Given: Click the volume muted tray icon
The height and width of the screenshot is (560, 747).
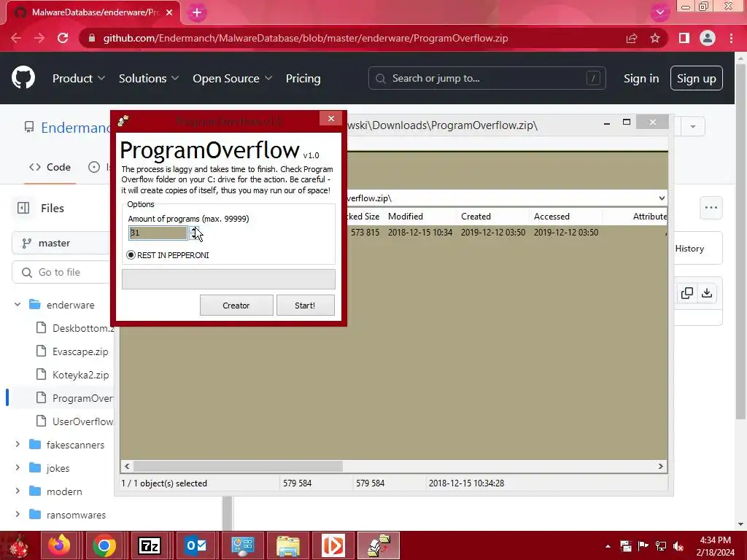Looking at the screenshot, I should point(678,546).
